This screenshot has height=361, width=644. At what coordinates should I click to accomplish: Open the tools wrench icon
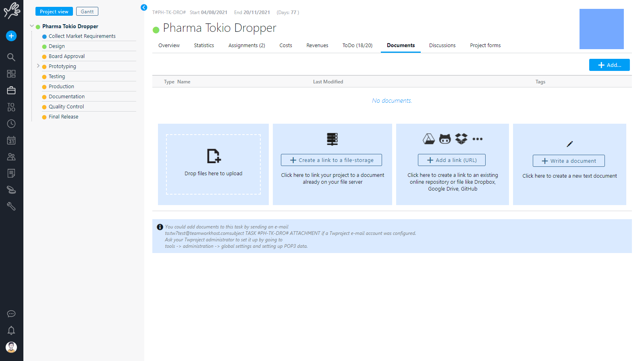tap(11, 206)
